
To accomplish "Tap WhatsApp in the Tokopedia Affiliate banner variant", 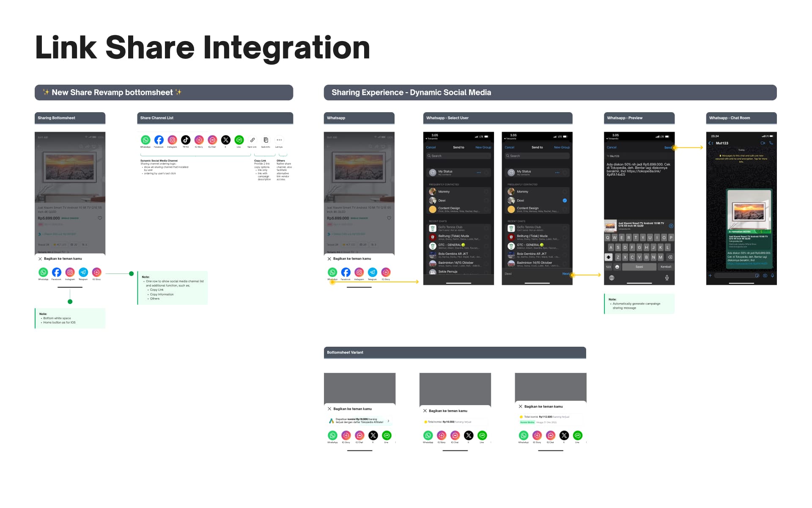I will (x=333, y=436).
